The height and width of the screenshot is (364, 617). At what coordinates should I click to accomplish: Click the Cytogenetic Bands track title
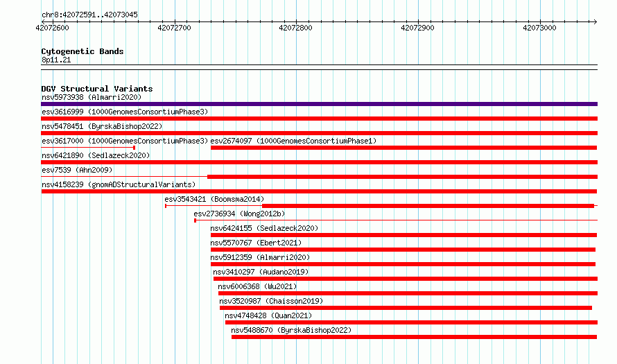click(x=82, y=51)
